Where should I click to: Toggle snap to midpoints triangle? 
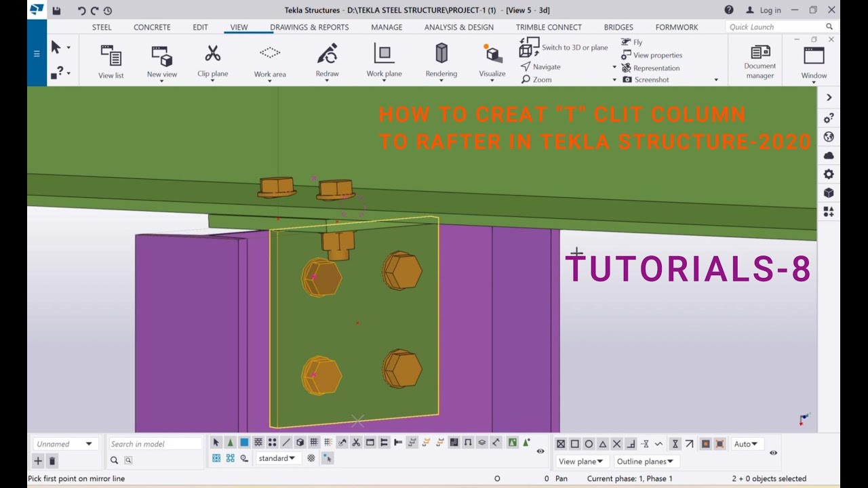(603, 444)
